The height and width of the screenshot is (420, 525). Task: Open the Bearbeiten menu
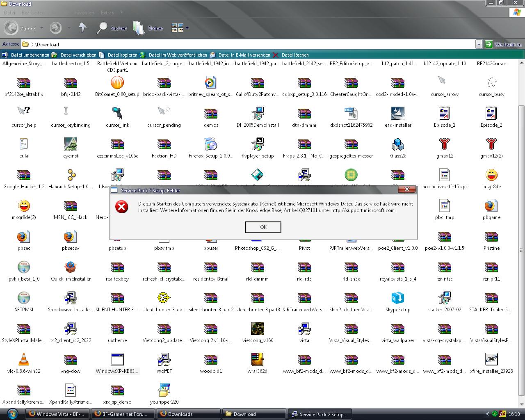click(33, 13)
